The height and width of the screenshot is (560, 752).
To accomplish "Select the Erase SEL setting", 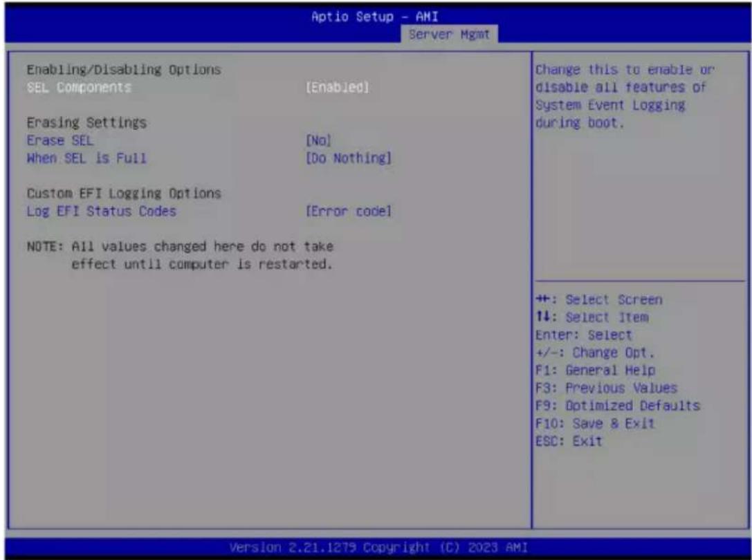I will (60, 140).
